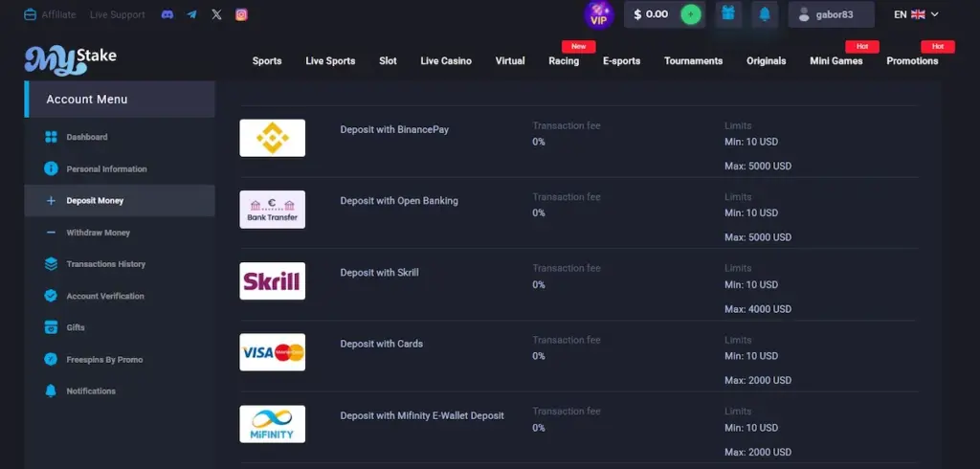Open the VIP badge icon

point(599,14)
